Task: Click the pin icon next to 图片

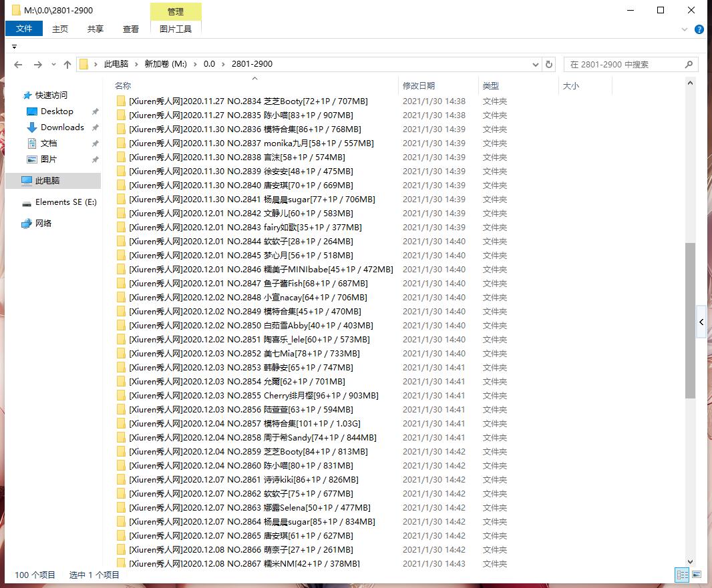Action: click(x=96, y=160)
